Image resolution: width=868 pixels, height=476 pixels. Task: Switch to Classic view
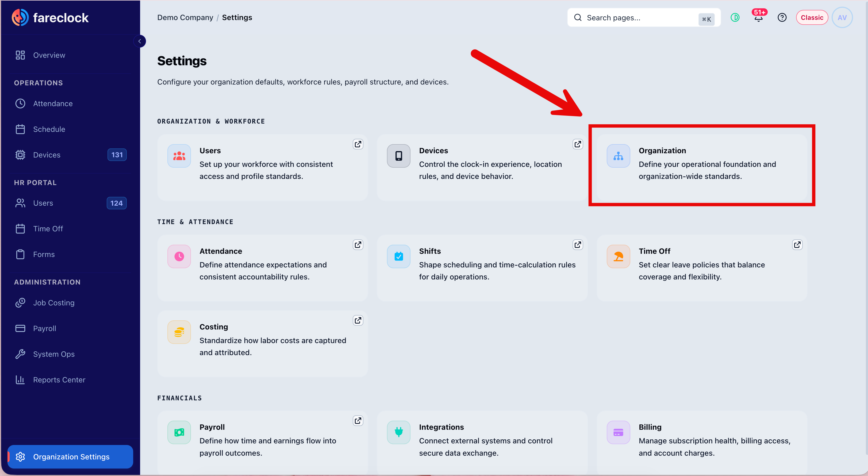[812, 18]
